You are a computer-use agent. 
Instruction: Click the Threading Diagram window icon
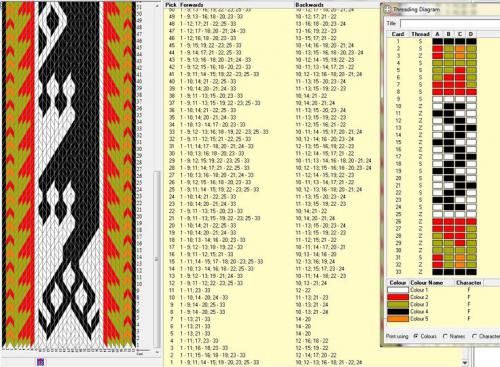[387, 9]
